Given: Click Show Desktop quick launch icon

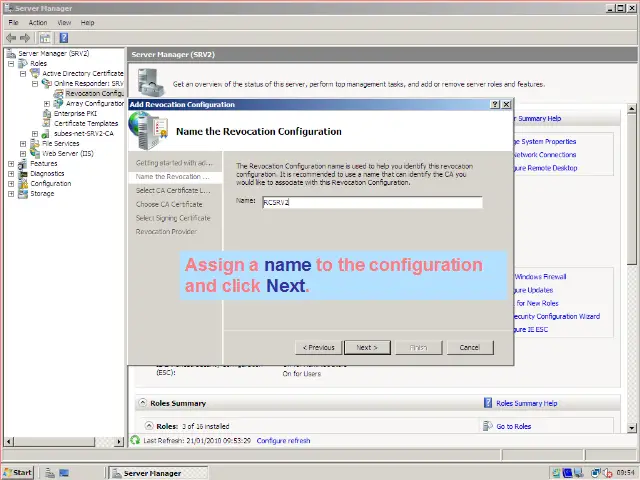Looking at the screenshot, I should pyautogui.click(x=64, y=473).
